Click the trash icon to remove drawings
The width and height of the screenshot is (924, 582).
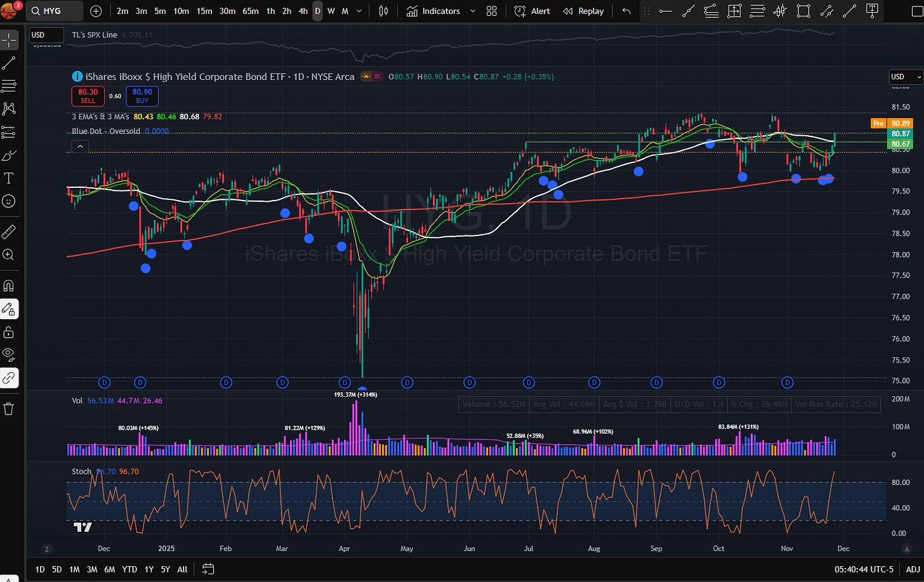pos(9,409)
